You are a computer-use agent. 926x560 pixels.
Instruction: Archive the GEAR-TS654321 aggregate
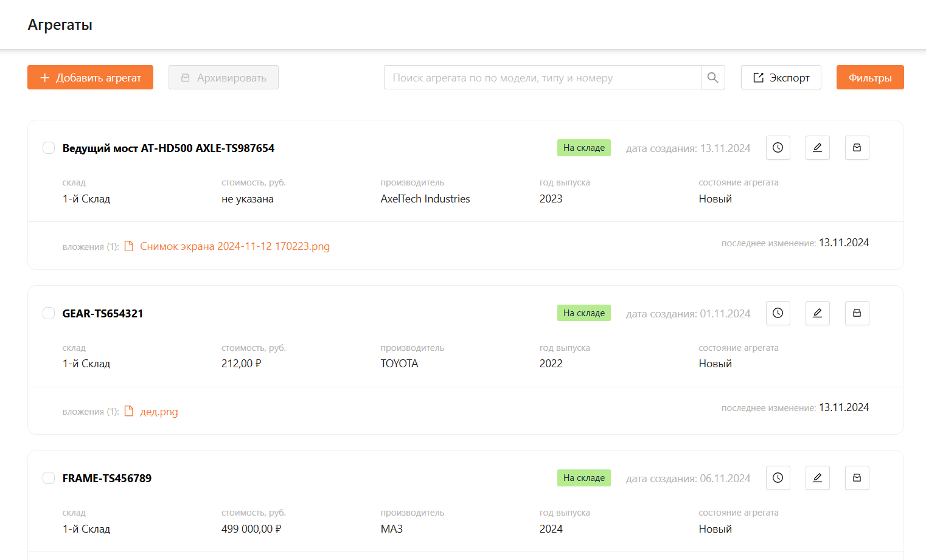[857, 313]
